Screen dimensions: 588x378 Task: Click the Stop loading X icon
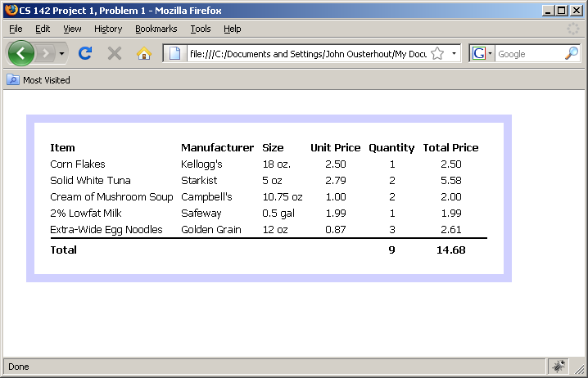(115, 53)
